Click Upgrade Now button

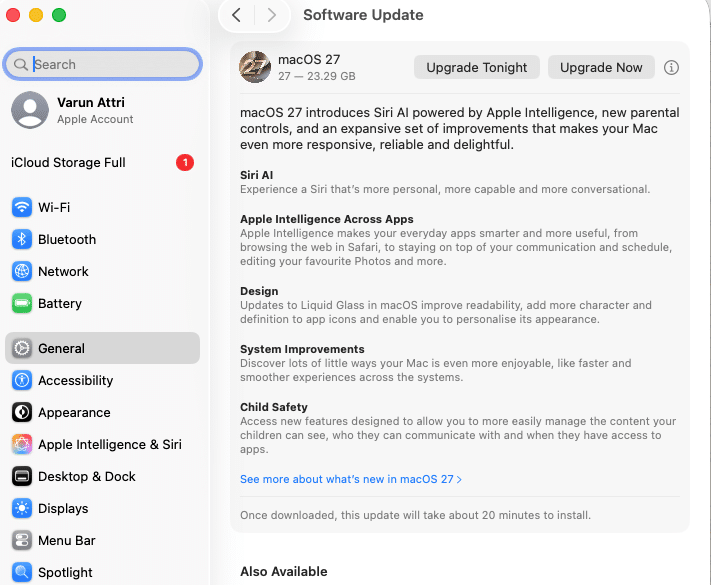[x=601, y=68]
